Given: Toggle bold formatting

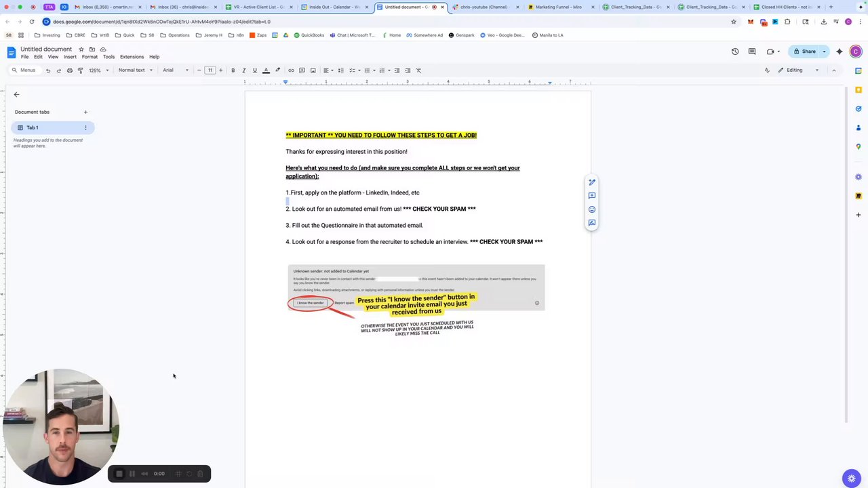Looking at the screenshot, I should 233,70.
